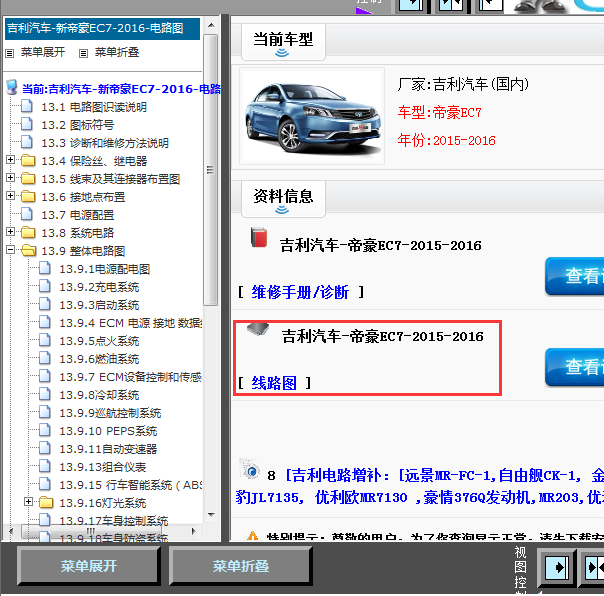This screenshot has width=604, height=596.
Task: Click the blue 帝豪EC7 car thumbnail
Action: coord(312,116)
